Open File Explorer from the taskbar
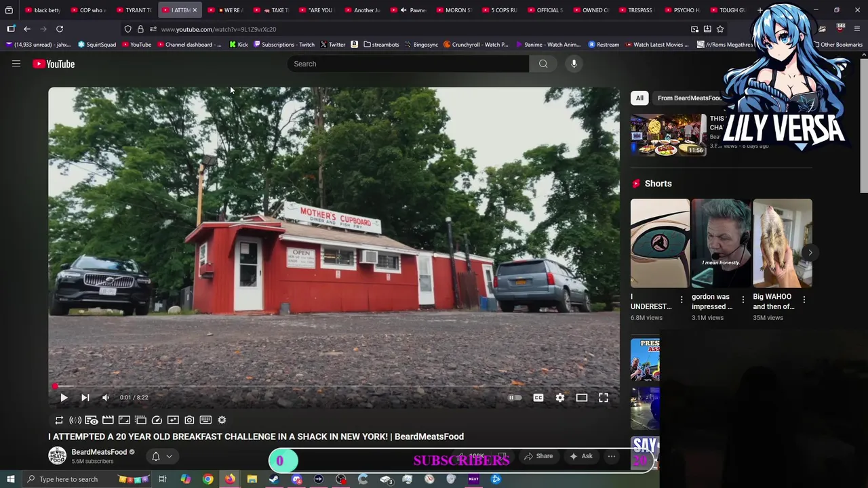The height and width of the screenshot is (488, 868). 252,479
